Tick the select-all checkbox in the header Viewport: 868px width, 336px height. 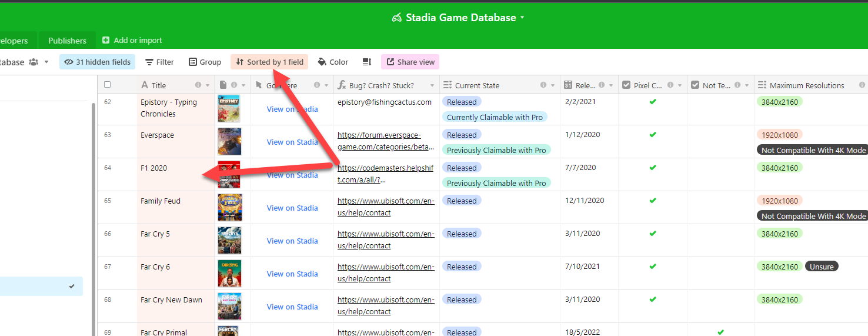coord(107,85)
